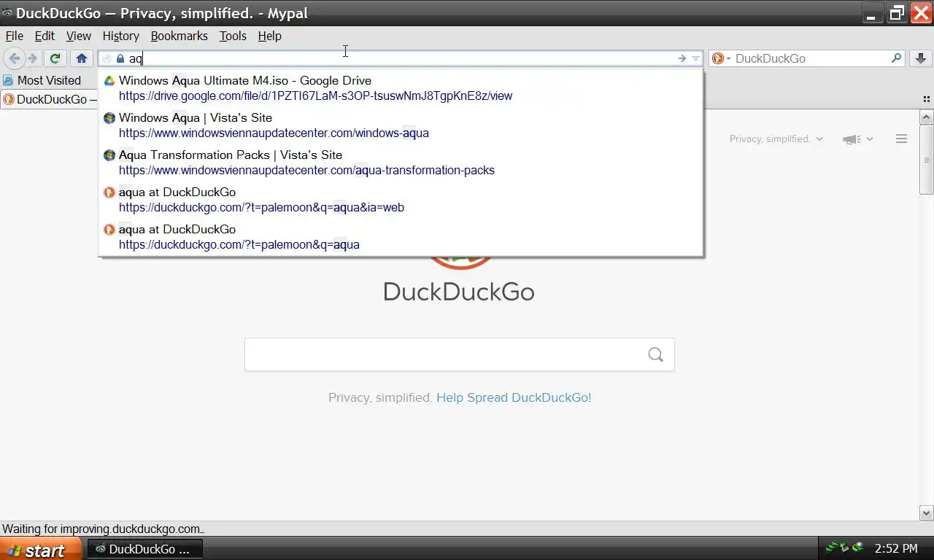Click the system tray clock 2:52 PM

(896, 548)
